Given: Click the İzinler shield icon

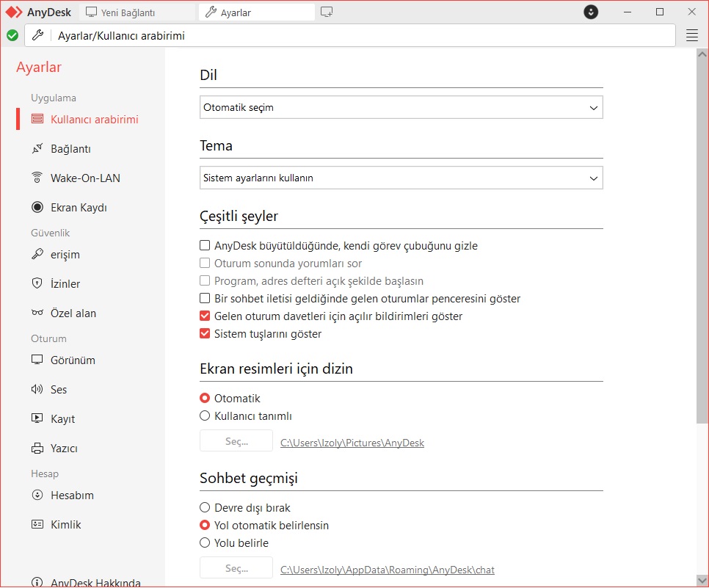Looking at the screenshot, I should pos(37,283).
